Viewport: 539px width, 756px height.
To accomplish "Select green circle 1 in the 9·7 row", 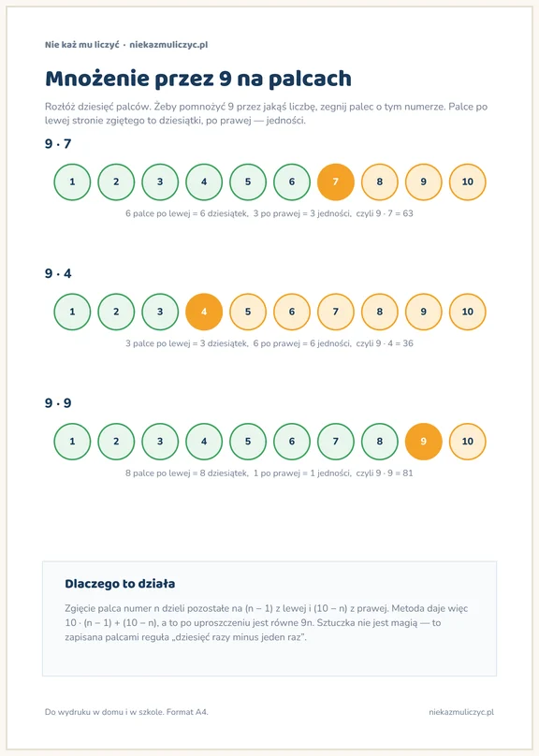I will 72,182.
